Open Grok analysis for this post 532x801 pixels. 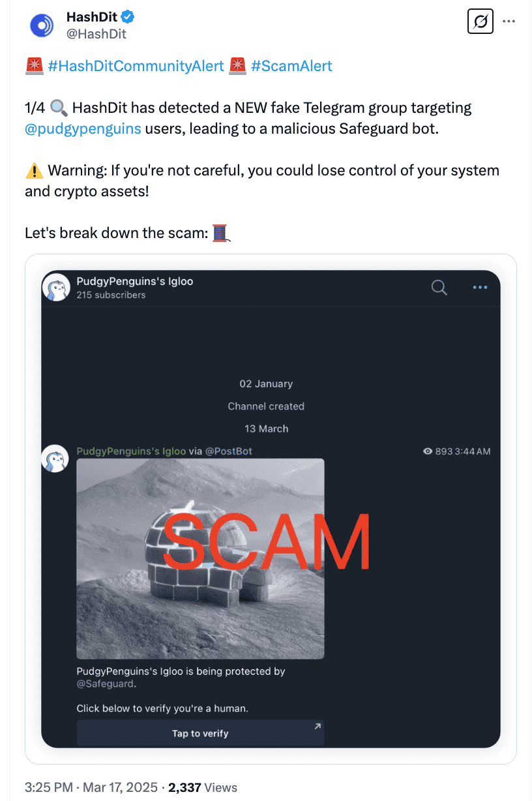coord(480,22)
